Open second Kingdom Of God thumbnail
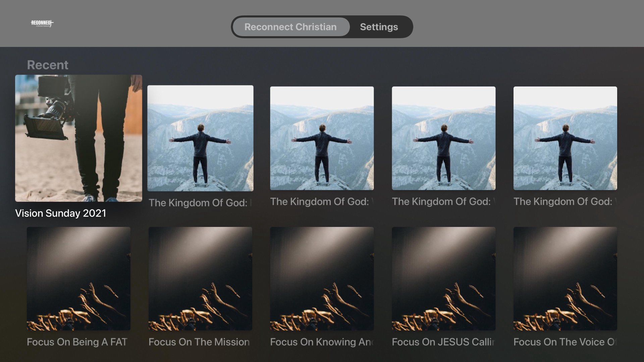The height and width of the screenshot is (362, 644). tap(322, 138)
